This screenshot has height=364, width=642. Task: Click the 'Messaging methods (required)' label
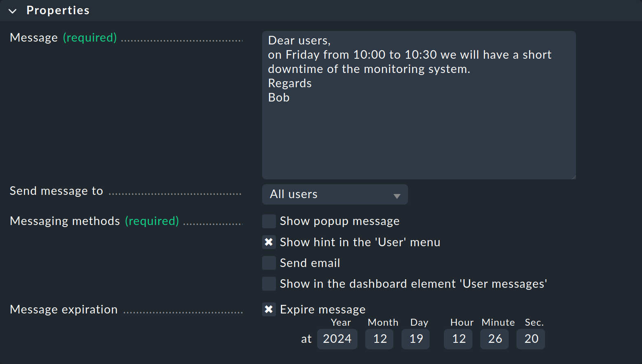pos(94,221)
